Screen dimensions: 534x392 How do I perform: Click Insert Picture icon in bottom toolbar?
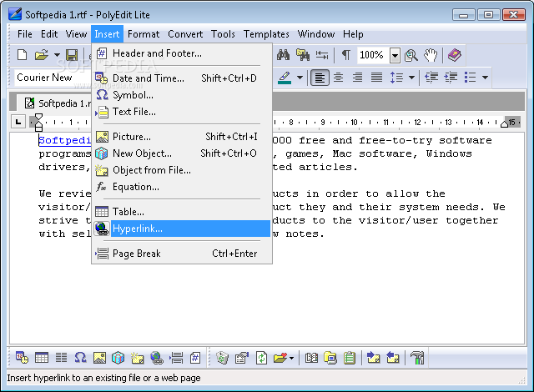click(x=99, y=358)
